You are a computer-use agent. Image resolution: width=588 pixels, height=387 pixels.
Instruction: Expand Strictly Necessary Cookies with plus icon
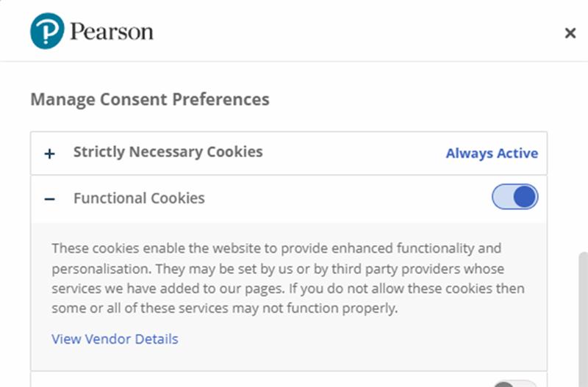(49, 153)
